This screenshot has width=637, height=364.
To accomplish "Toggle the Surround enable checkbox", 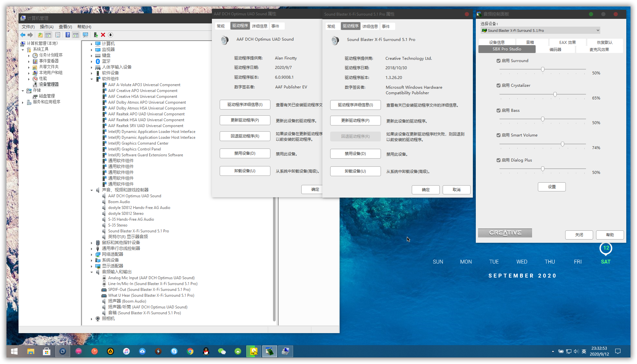I will pyautogui.click(x=499, y=61).
